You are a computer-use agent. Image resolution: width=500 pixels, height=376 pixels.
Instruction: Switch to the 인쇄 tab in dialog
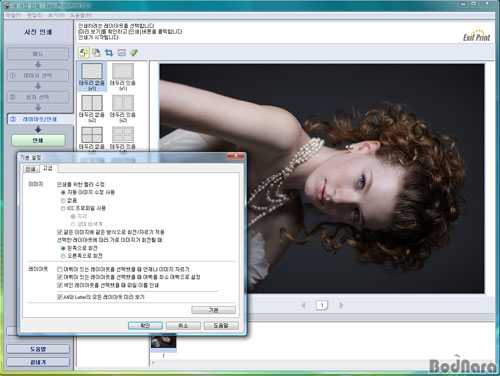(31, 169)
